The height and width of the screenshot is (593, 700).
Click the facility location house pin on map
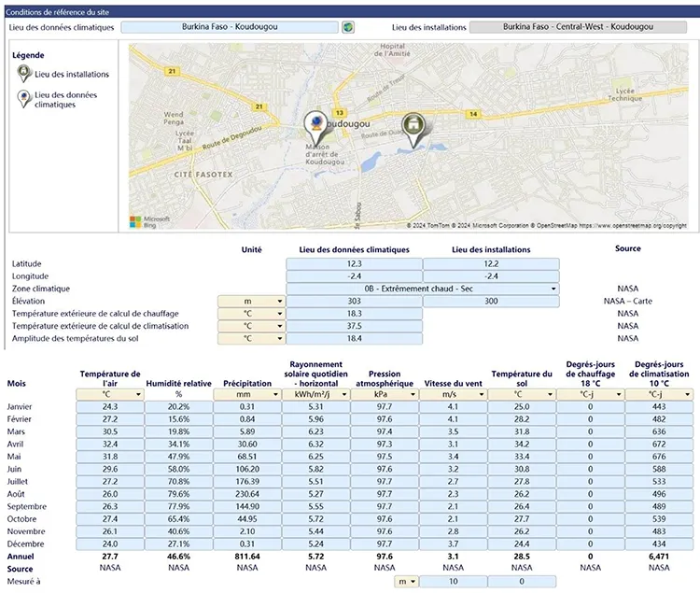[x=413, y=126]
